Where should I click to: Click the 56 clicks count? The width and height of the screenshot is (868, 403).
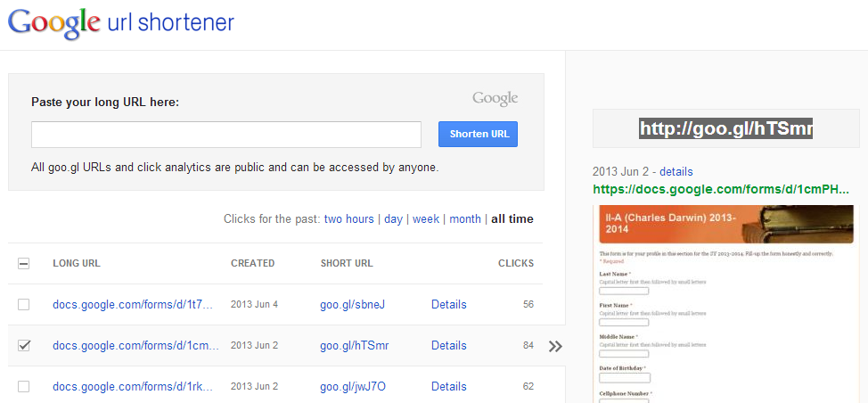tap(528, 304)
